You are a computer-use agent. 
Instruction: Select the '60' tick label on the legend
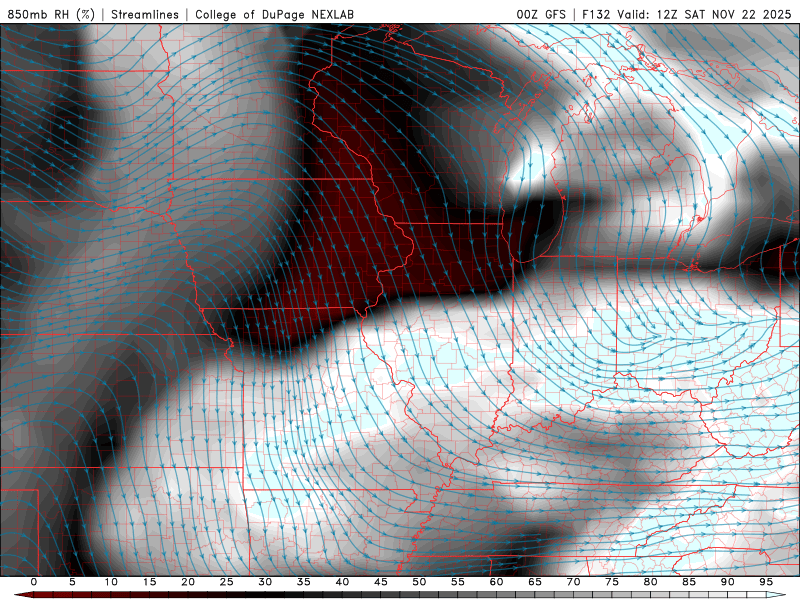[496, 582]
